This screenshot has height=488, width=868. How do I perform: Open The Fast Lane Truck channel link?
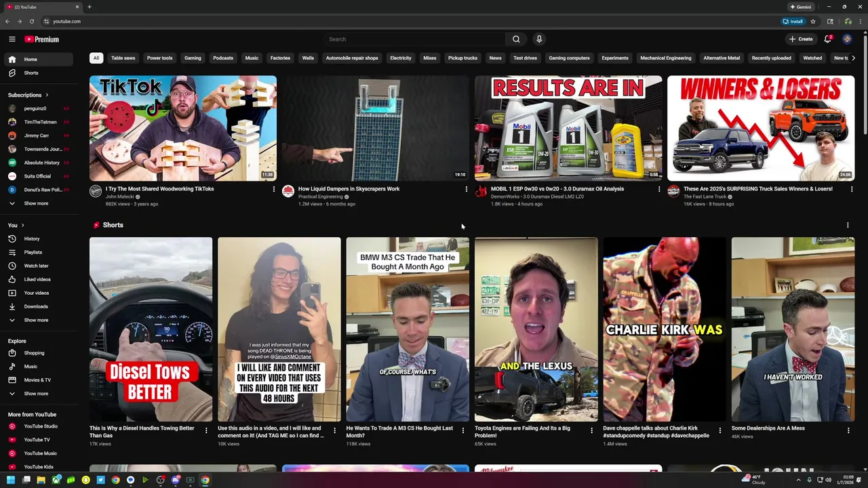pos(705,197)
